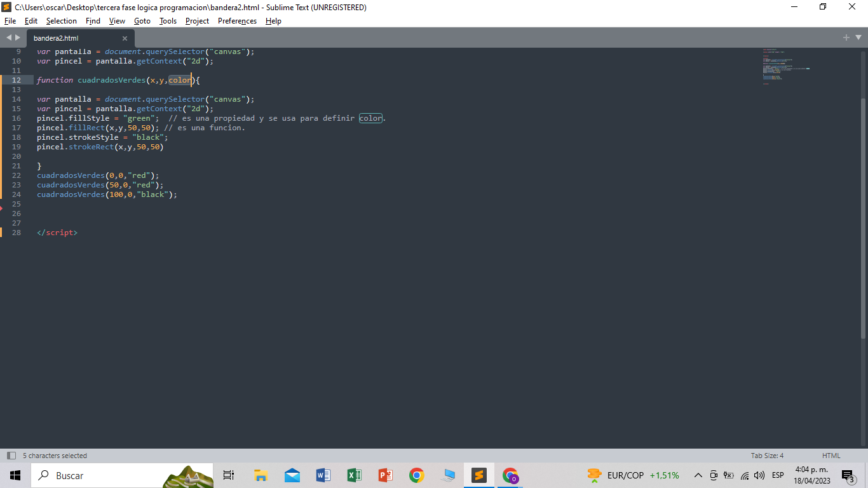Open File Explorer from the taskbar
The image size is (868, 488).
[x=261, y=475]
